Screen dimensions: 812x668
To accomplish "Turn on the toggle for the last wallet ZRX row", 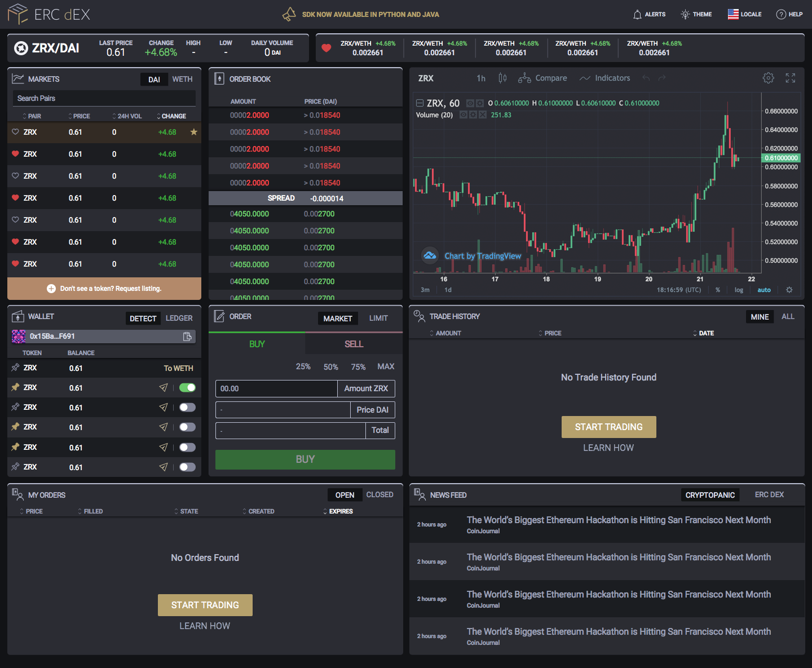I will coord(187,467).
